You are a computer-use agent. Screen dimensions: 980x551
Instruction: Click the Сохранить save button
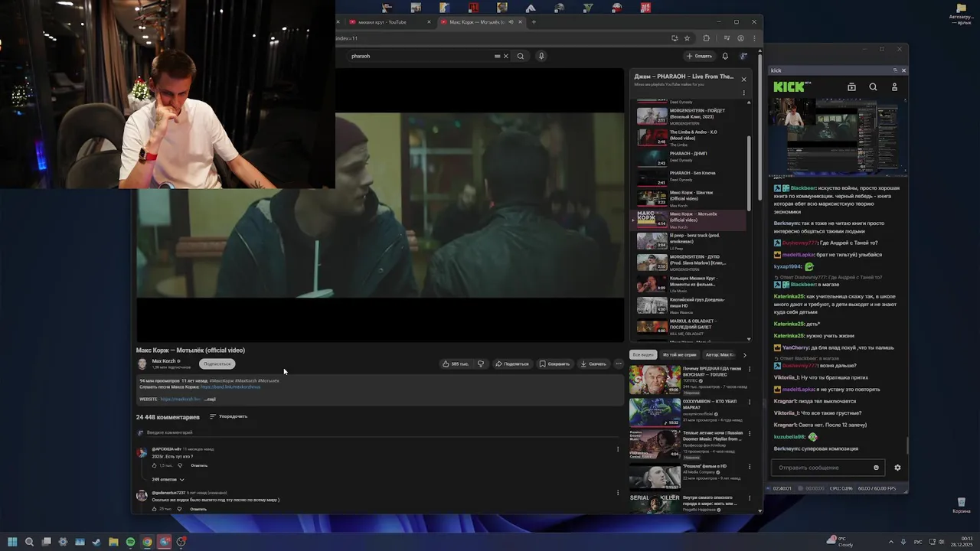tap(554, 364)
